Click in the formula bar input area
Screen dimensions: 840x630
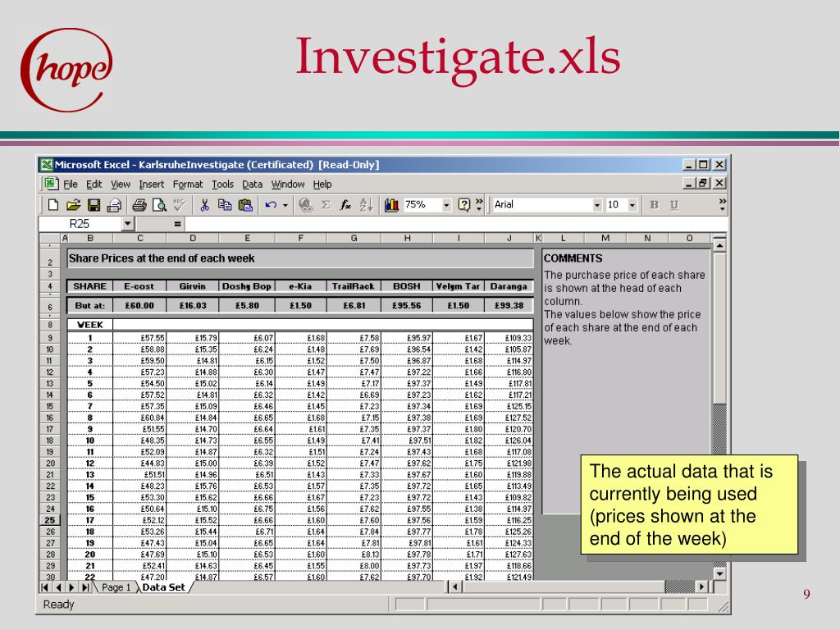click(x=456, y=224)
